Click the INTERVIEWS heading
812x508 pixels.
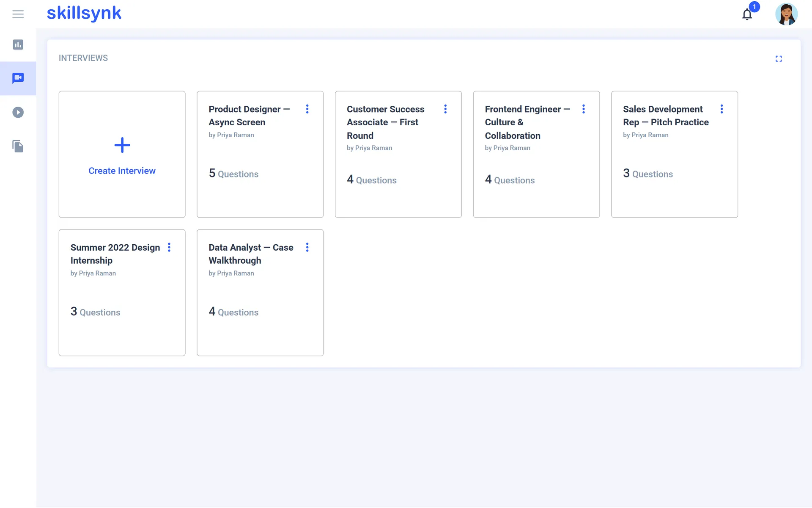coord(83,58)
